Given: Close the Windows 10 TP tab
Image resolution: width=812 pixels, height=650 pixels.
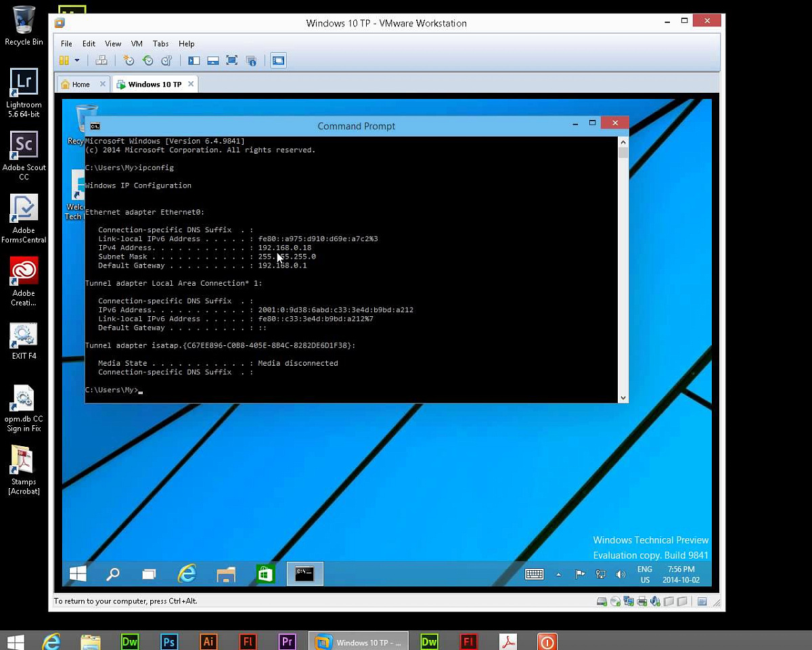Looking at the screenshot, I should click(x=191, y=84).
